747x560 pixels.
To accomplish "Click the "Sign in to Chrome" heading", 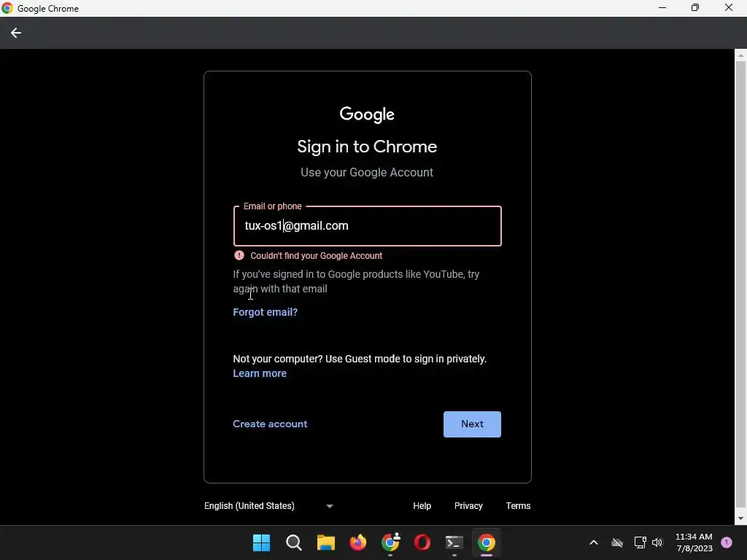I will pyautogui.click(x=367, y=147).
